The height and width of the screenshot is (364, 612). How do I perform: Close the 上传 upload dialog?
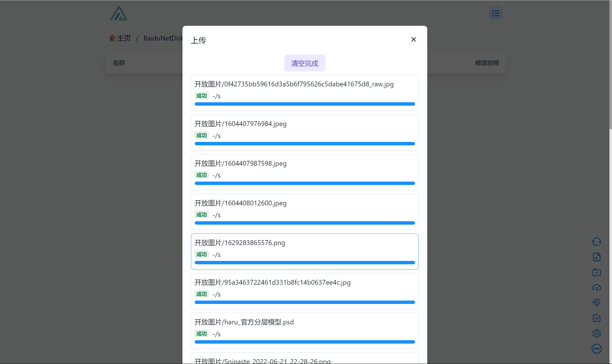[414, 39]
